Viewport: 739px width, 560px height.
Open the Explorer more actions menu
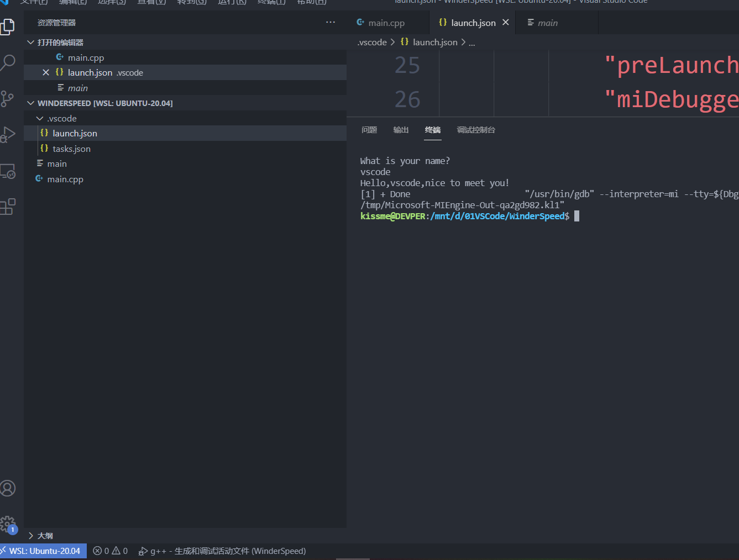click(330, 22)
